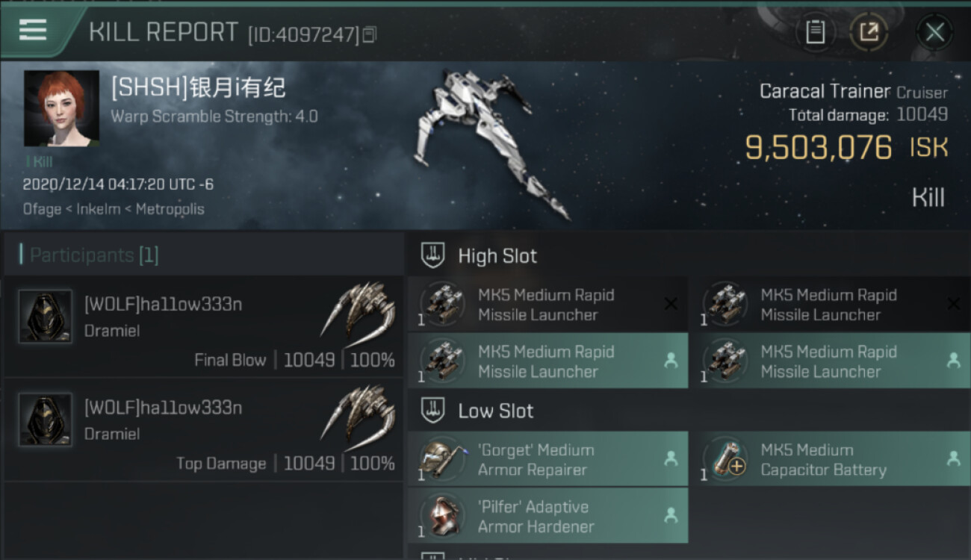Select the Final Blow Dramiel ship icon
The width and height of the screenshot is (971, 560).
(x=359, y=311)
